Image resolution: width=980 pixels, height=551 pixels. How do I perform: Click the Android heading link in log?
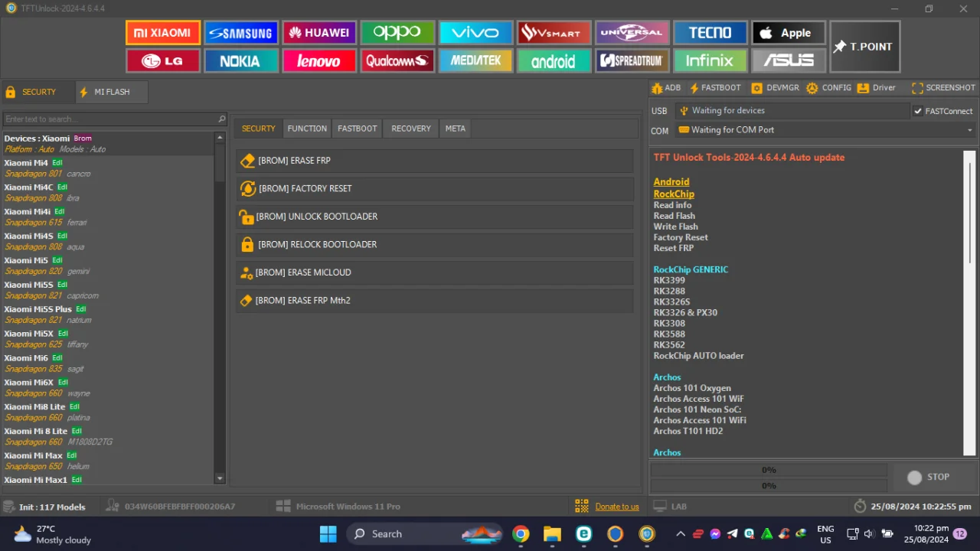671,182
